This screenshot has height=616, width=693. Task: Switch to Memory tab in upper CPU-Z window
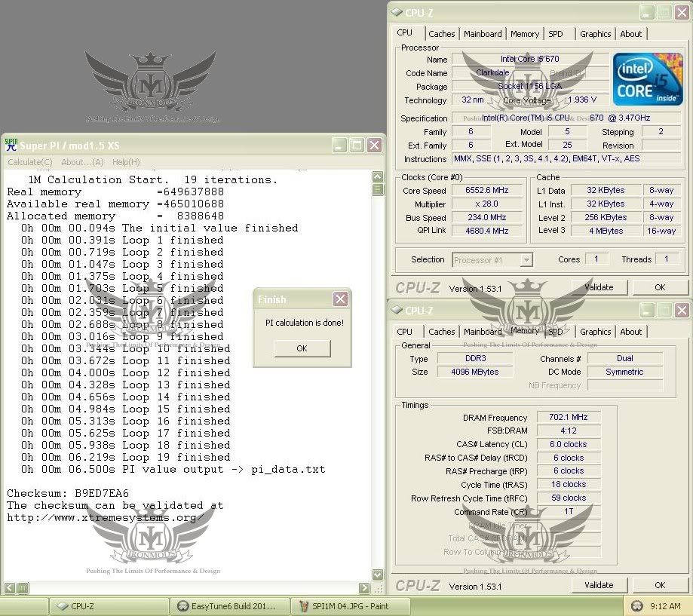click(x=525, y=34)
